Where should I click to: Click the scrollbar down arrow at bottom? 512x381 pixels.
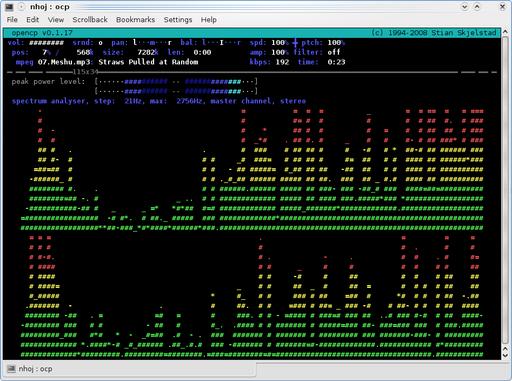point(505,356)
